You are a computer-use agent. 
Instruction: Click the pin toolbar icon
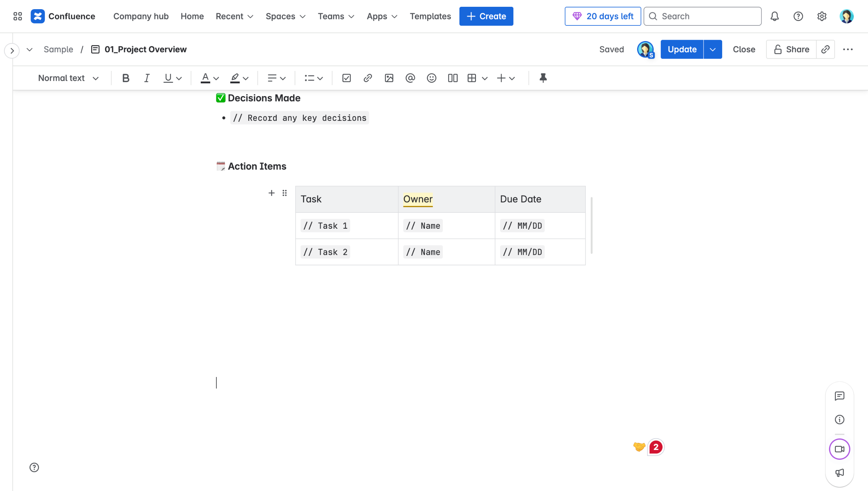[x=543, y=78]
